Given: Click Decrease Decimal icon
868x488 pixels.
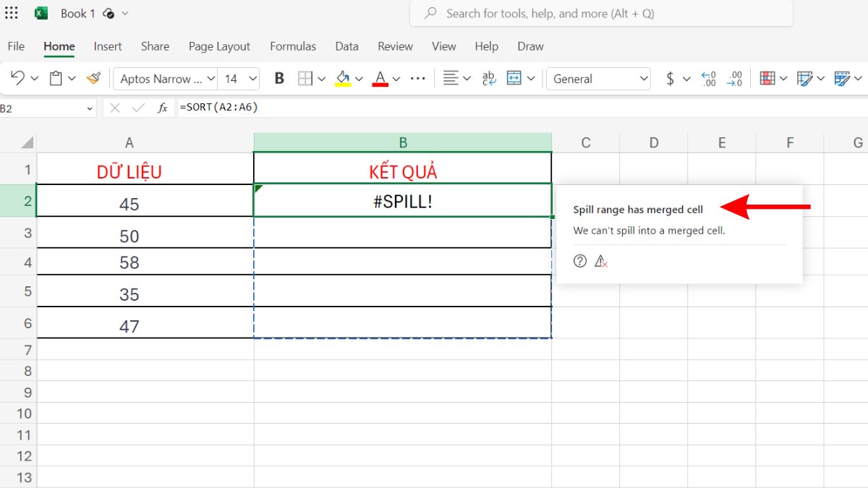Looking at the screenshot, I should [x=709, y=79].
